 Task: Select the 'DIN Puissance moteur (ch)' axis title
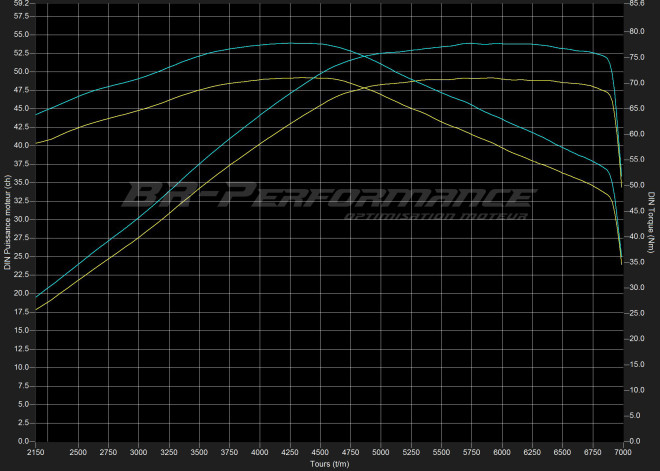8,222
